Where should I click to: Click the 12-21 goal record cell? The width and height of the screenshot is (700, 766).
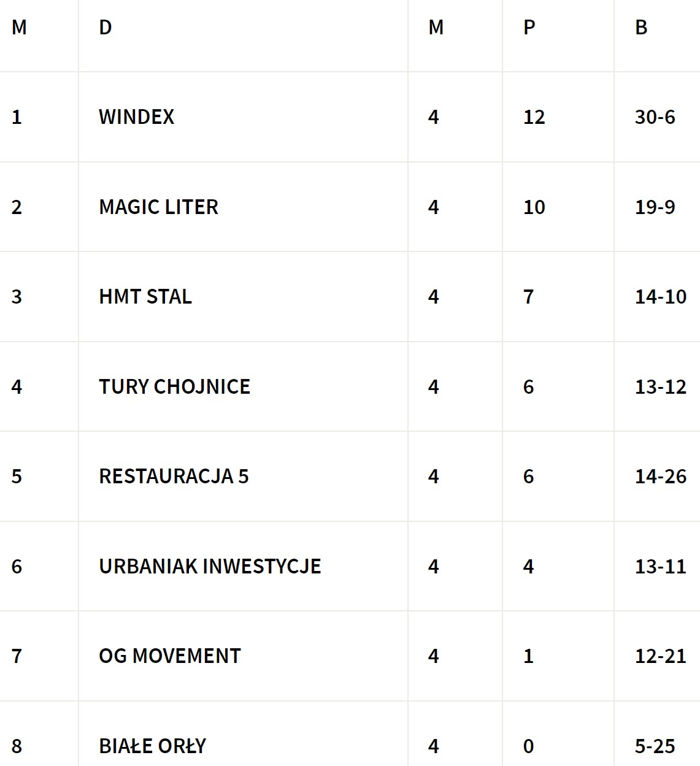[x=660, y=656]
